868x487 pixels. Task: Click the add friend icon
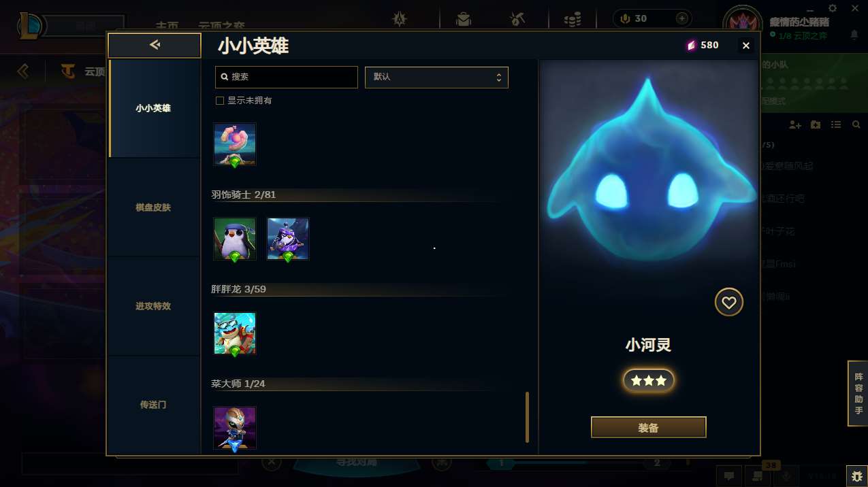[795, 124]
